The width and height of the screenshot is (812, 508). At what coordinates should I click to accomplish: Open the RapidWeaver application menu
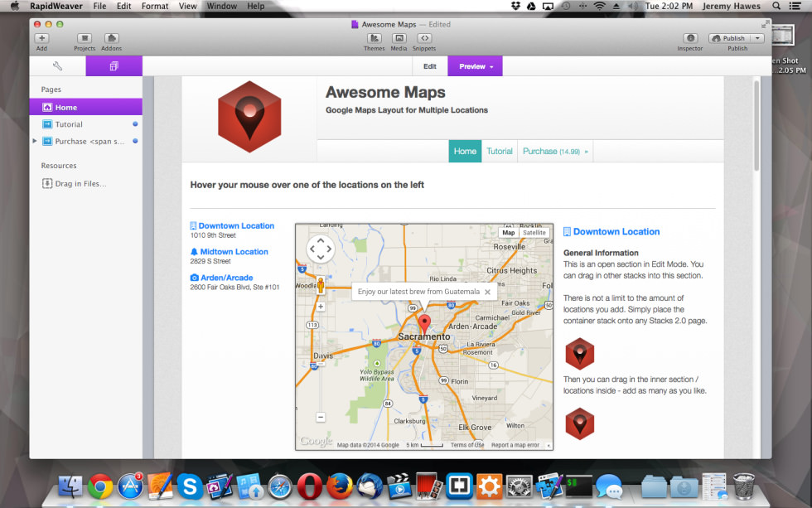pyautogui.click(x=56, y=6)
